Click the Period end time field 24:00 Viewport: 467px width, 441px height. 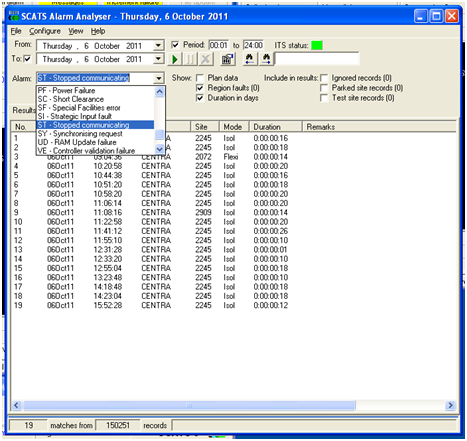coord(253,45)
